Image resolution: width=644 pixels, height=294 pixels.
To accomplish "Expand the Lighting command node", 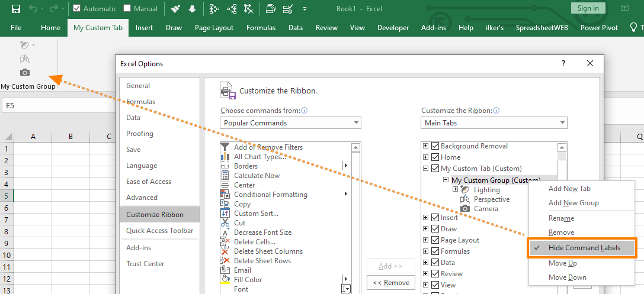I will coord(455,189).
